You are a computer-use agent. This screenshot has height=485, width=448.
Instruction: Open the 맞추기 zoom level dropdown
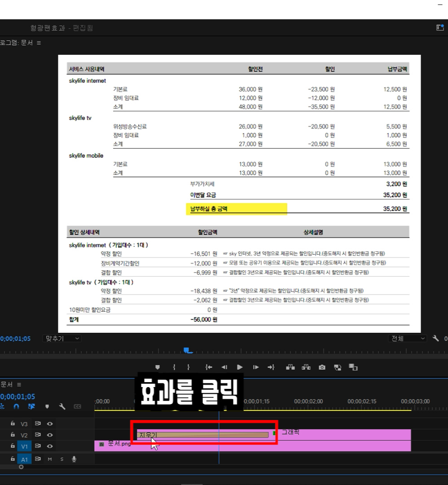62,339
